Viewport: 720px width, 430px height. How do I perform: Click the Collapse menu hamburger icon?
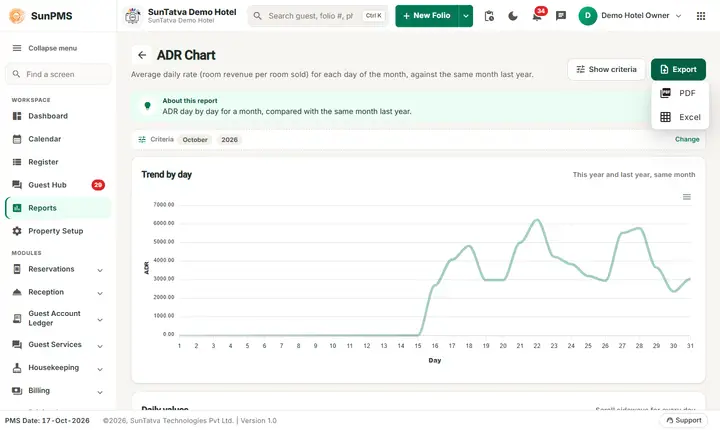tap(17, 48)
